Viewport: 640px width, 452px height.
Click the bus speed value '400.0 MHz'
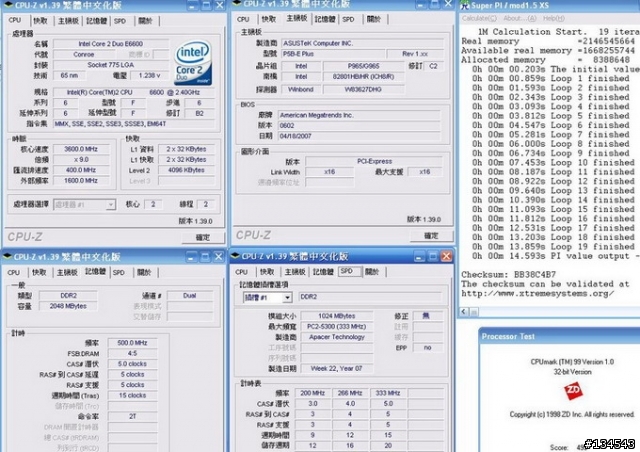[81, 170]
